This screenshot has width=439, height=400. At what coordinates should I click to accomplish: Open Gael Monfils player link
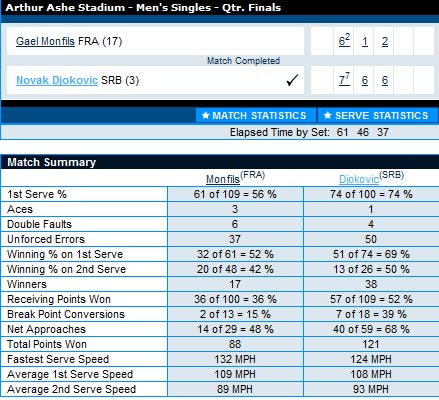[45, 41]
